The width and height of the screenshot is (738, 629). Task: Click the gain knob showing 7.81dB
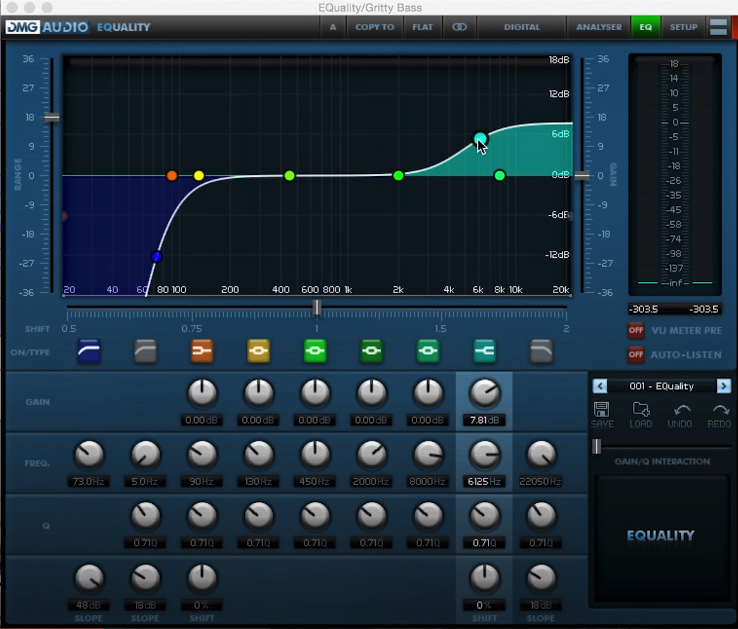[x=484, y=393]
